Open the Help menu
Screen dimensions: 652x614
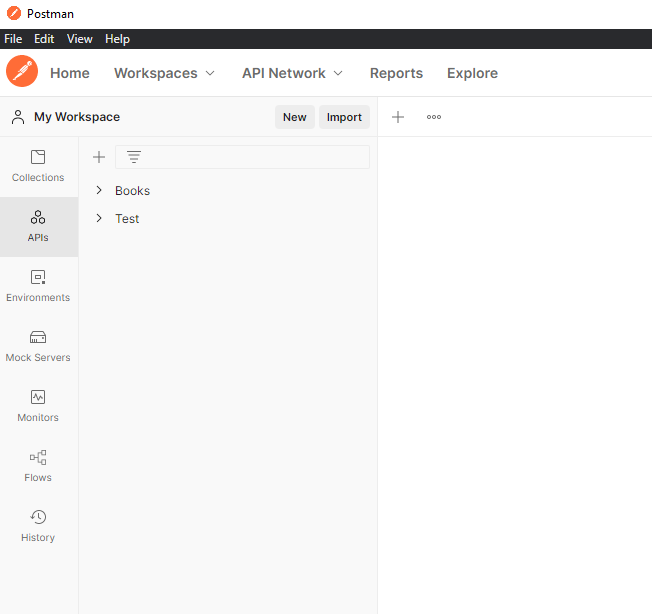pos(117,39)
